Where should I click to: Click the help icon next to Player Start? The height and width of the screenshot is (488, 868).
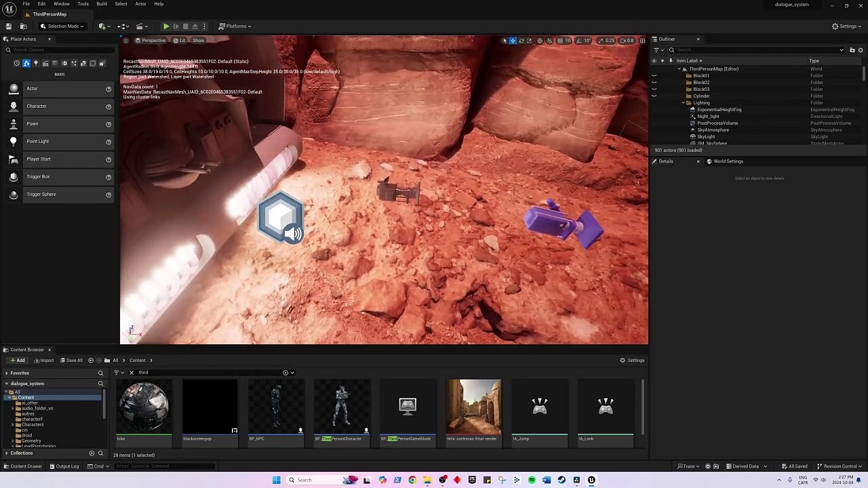108,159
